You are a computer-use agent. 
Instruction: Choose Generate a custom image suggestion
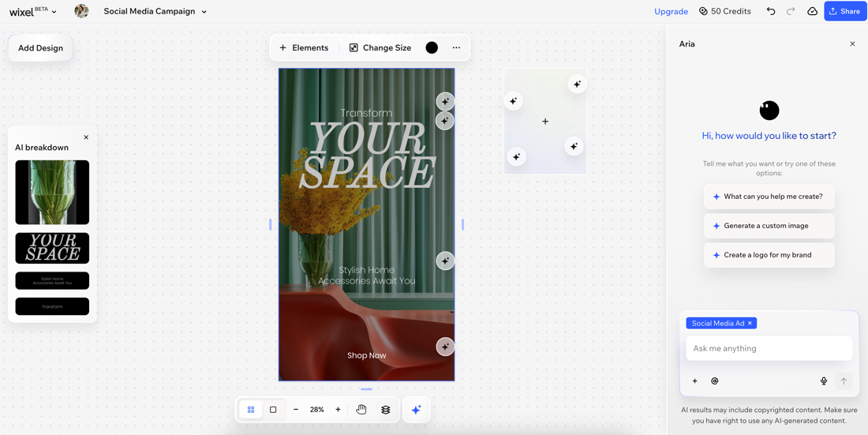click(769, 226)
